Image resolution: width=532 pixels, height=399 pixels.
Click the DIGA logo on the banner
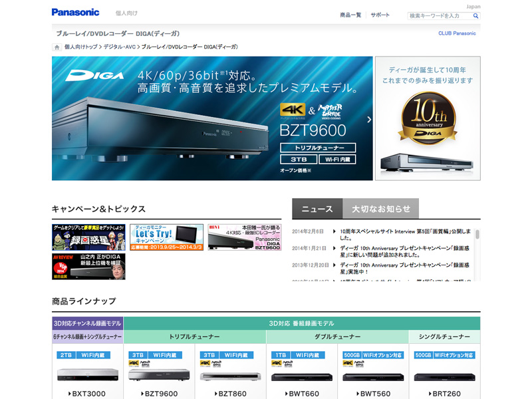click(94, 75)
